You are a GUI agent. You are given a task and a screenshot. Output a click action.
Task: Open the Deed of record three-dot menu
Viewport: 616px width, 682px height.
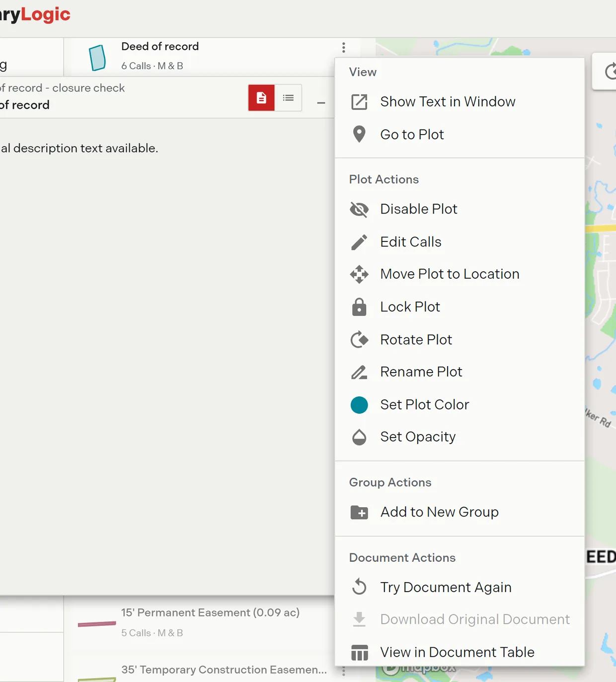pos(344,47)
